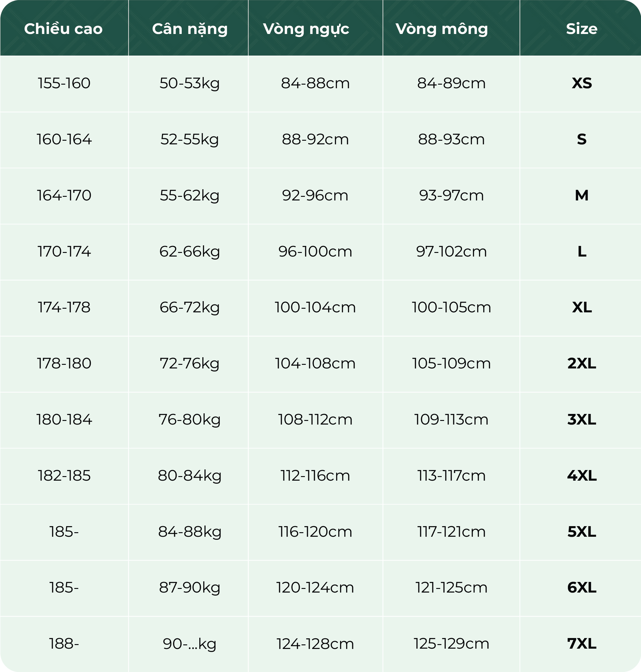Click the 6XL size cell
This screenshot has height=672, width=641.
click(x=582, y=588)
